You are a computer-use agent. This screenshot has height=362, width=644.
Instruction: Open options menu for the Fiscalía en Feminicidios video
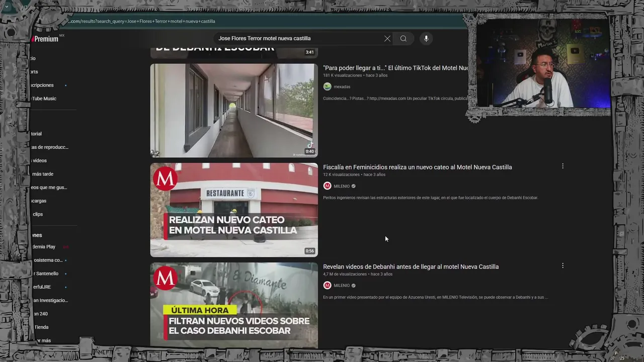(x=562, y=166)
